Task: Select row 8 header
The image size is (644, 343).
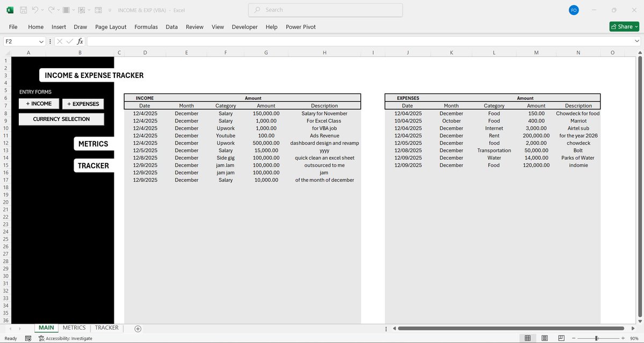Action: click(6, 113)
